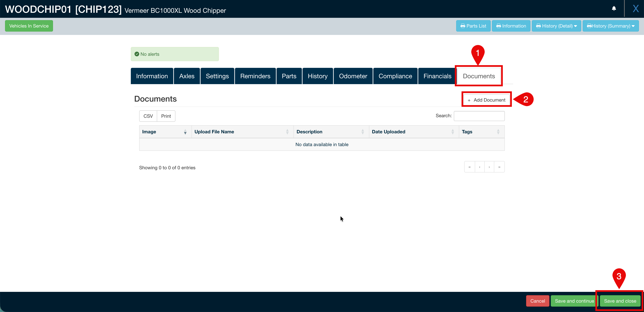Sort by Date Uploaded column

tap(414, 132)
